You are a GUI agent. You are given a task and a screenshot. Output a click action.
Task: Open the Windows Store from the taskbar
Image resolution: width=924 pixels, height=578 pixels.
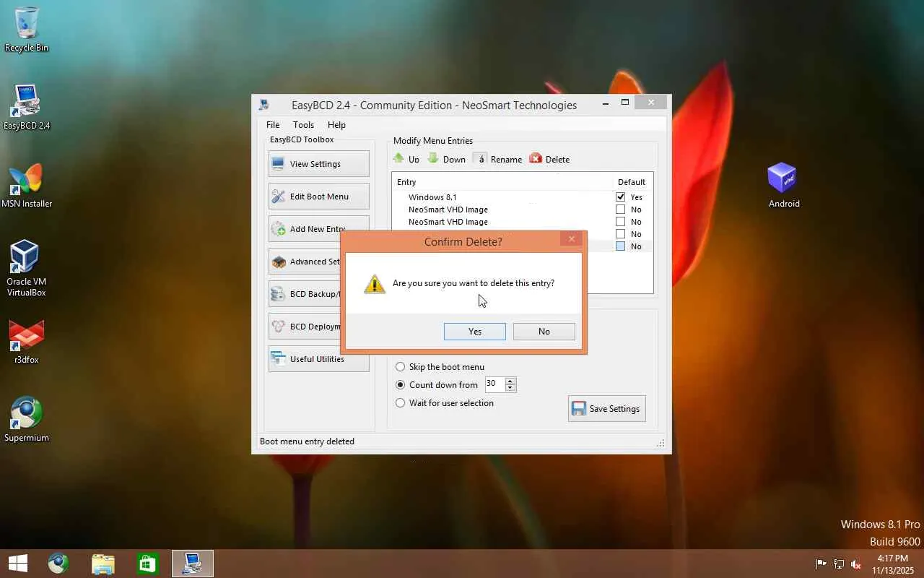coord(148,564)
